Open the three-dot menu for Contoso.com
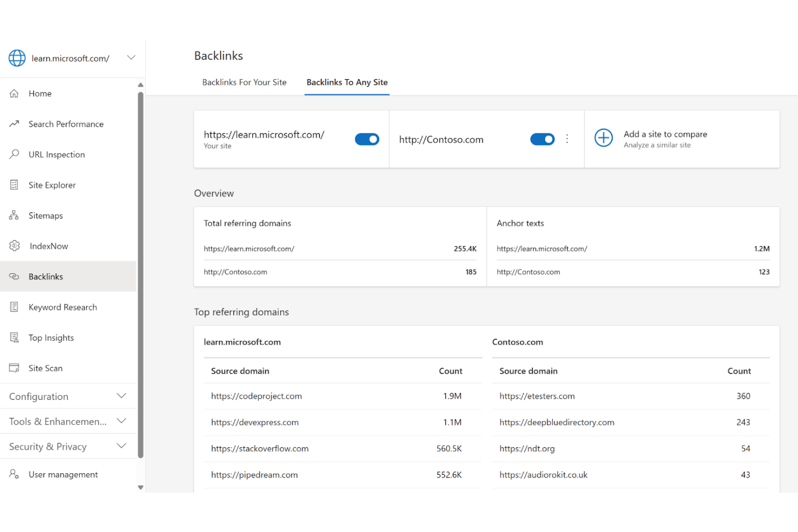 tap(567, 139)
